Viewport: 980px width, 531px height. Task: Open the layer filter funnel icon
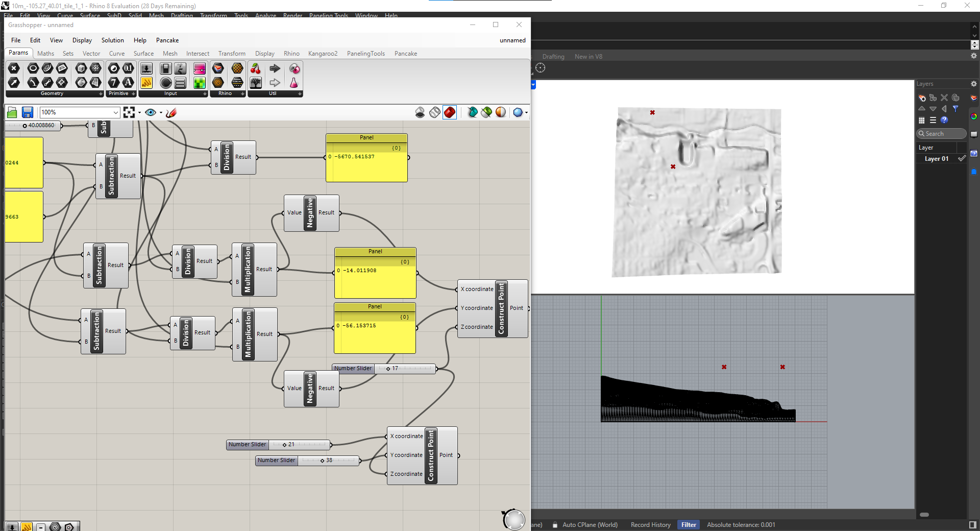tap(955, 109)
